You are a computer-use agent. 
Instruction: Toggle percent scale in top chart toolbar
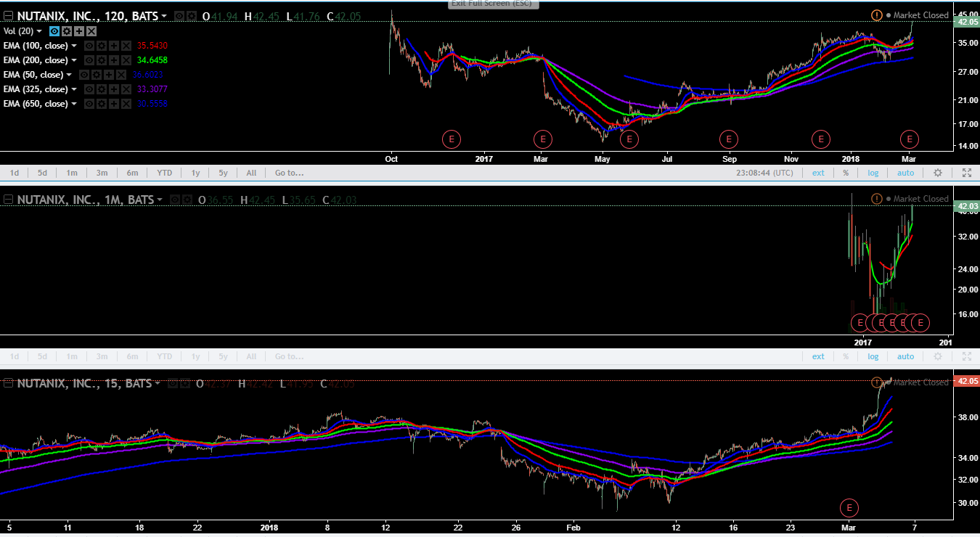(x=846, y=173)
